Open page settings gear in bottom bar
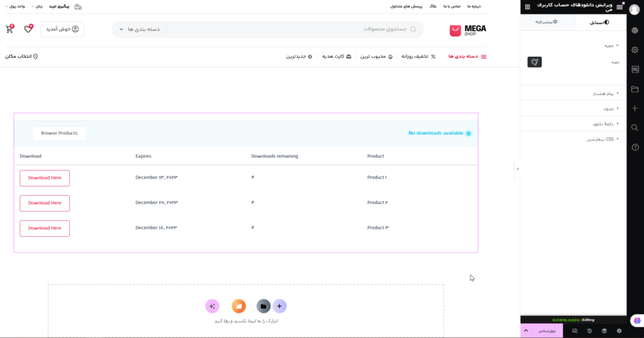 619,330
